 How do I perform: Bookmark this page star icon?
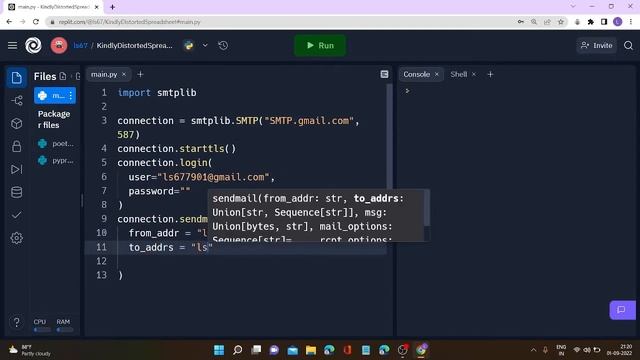(561, 22)
